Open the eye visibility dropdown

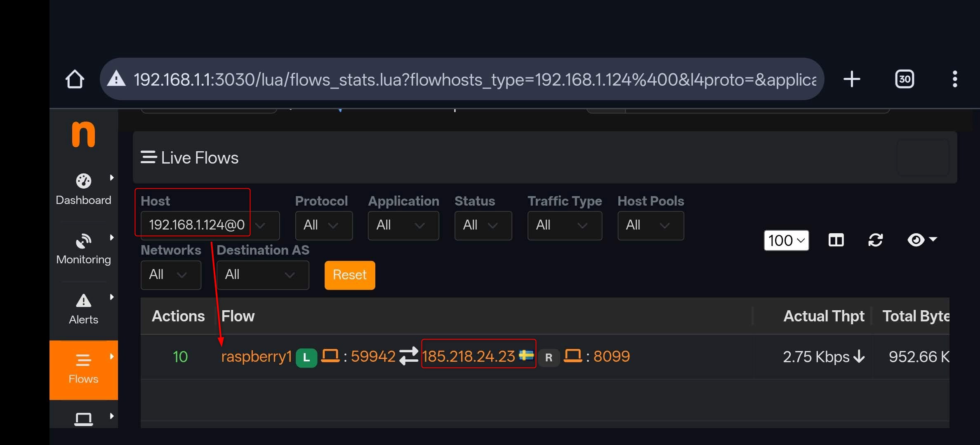tap(922, 240)
